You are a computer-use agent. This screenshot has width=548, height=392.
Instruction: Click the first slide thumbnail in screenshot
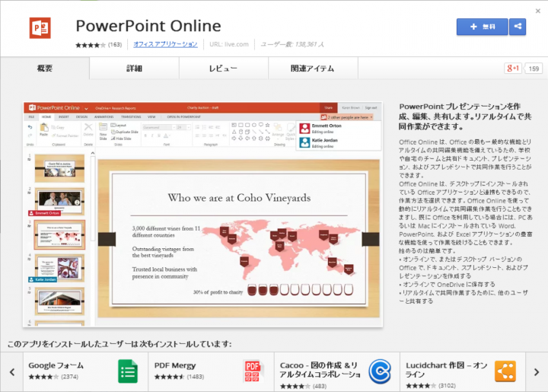click(x=59, y=169)
